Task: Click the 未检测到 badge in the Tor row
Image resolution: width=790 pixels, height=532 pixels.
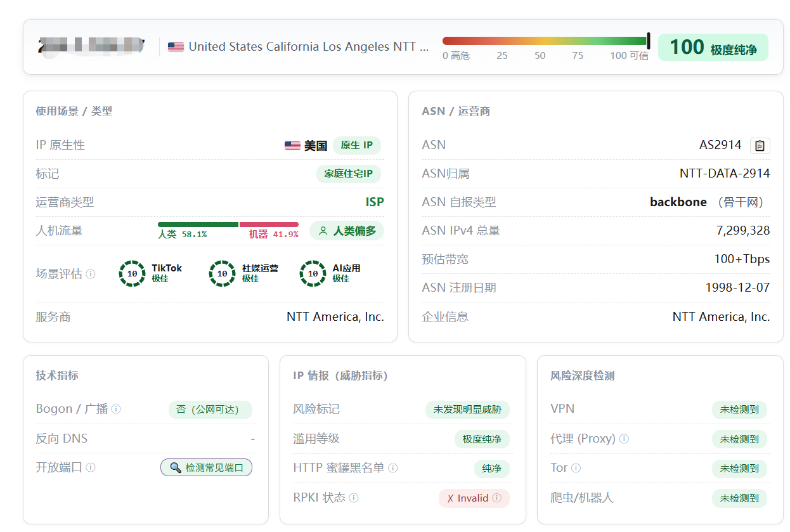Action: click(x=739, y=469)
